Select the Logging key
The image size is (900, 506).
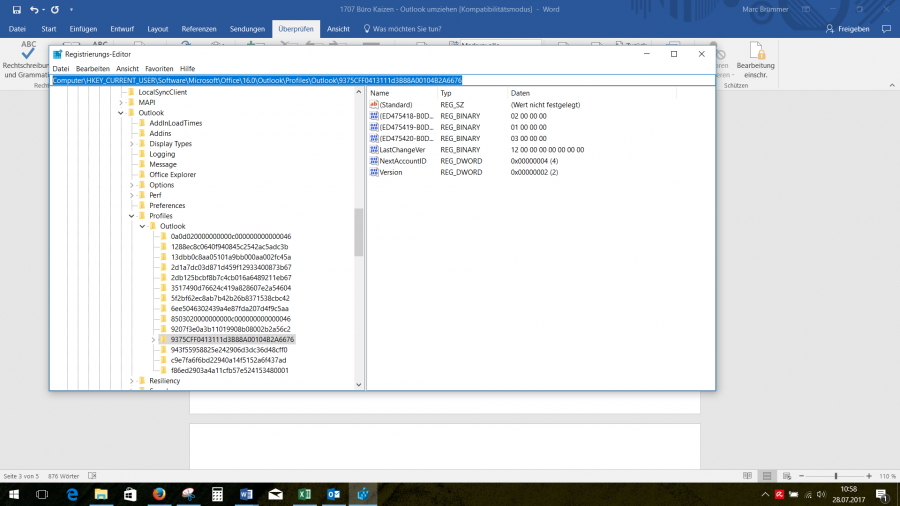(x=162, y=154)
